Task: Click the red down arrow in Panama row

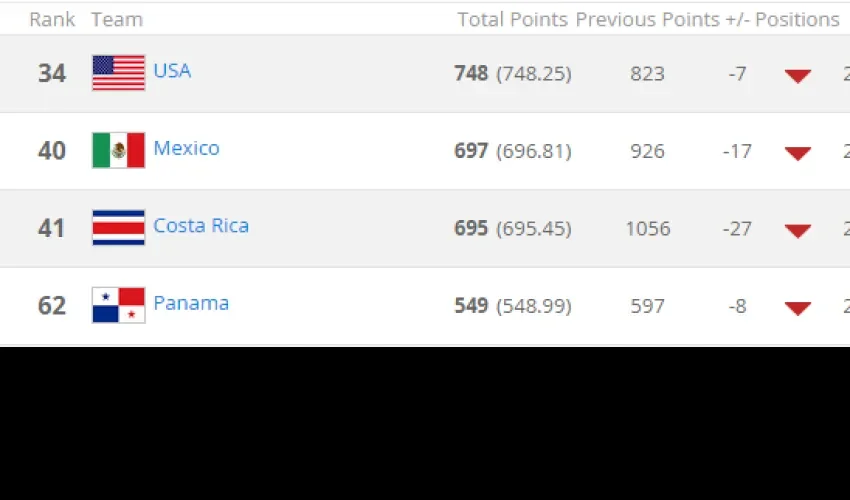Action: pyautogui.click(x=798, y=309)
